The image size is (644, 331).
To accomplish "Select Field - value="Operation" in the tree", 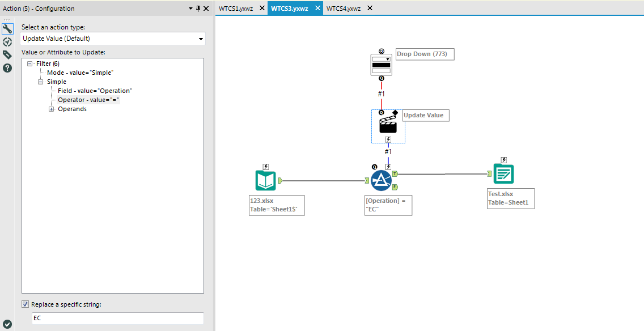I will tap(95, 91).
